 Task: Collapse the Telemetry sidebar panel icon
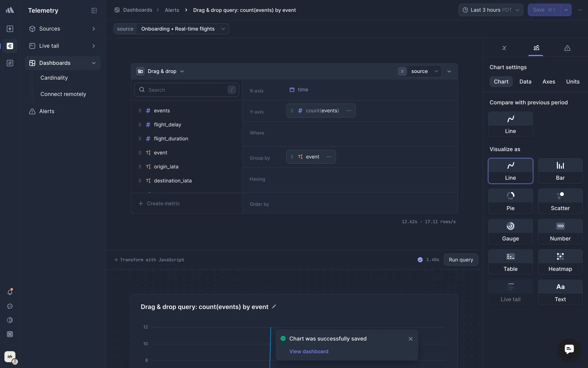[94, 10]
